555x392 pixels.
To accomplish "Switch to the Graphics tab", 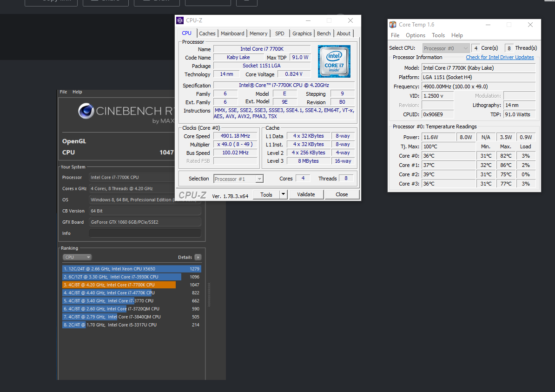I will pos(302,33).
